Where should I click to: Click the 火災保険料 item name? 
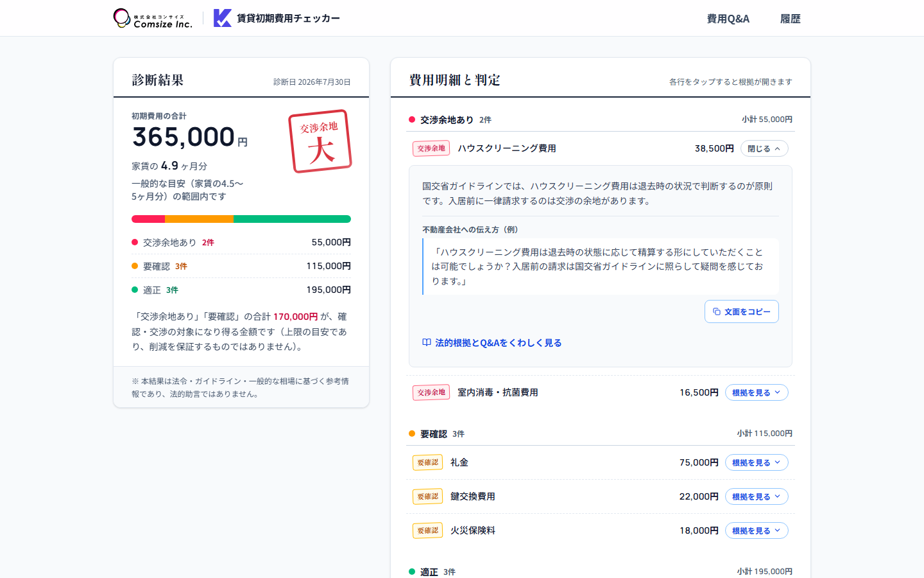(x=473, y=530)
